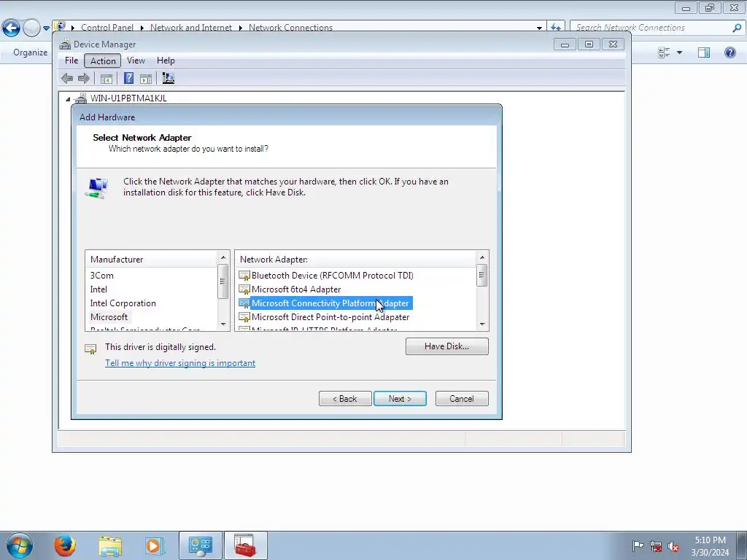Open Windows Explorer folder taskbar icon
The image size is (747, 560).
tap(110, 546)
